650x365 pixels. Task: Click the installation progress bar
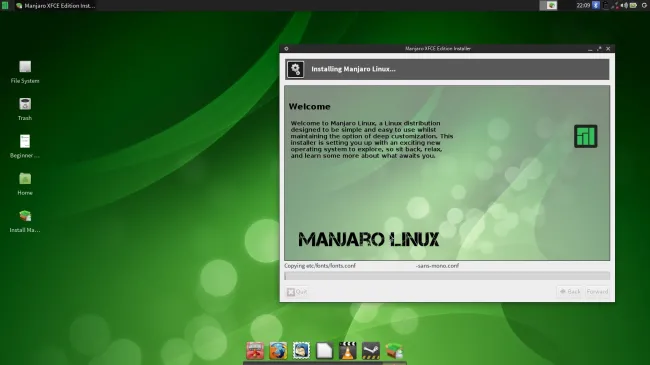coord(447,276)
